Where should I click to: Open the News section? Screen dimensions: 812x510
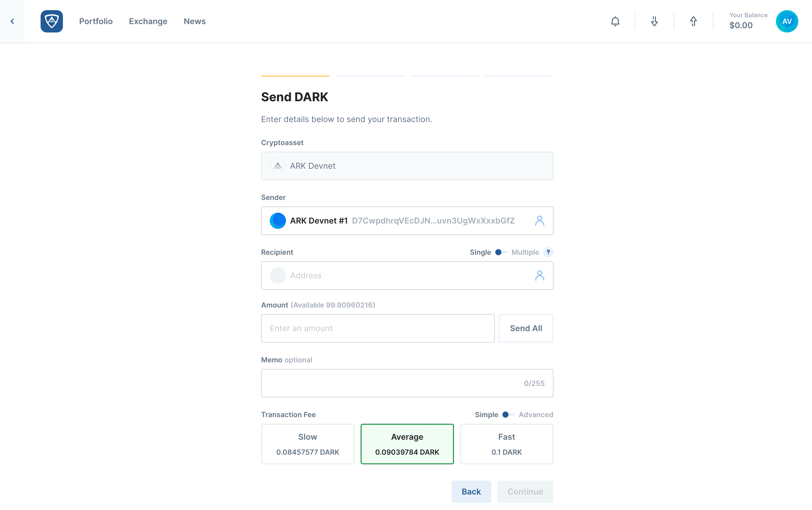195,21
